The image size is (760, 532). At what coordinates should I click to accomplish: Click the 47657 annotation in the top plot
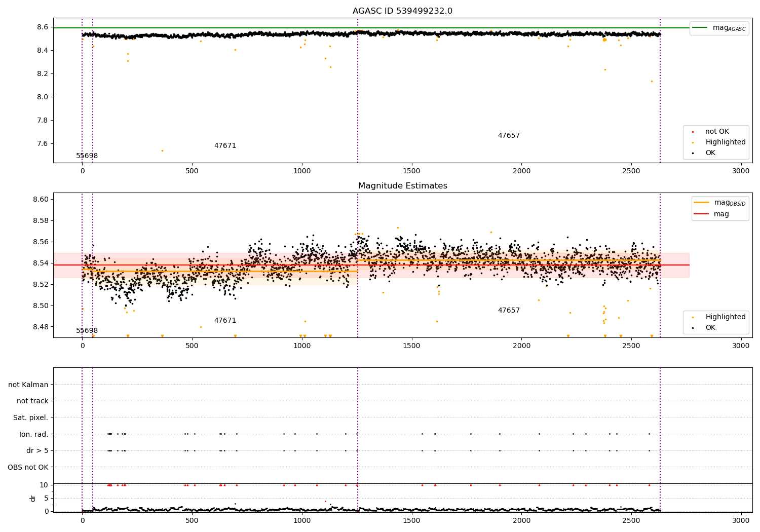click(509, 136)
